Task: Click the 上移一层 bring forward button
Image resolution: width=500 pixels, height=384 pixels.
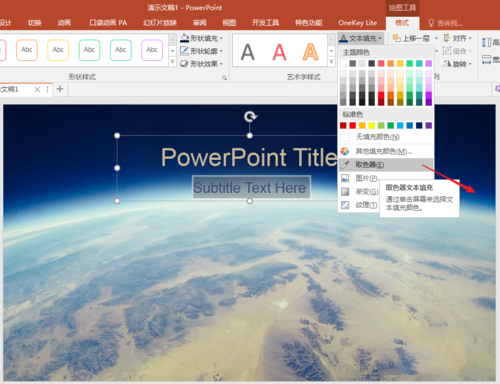Action: [x=411, y=38]
